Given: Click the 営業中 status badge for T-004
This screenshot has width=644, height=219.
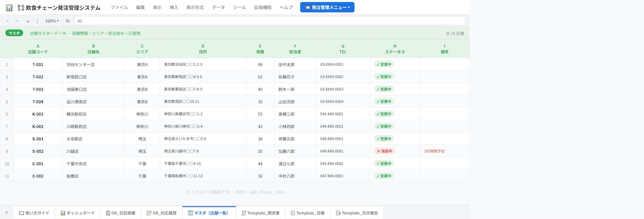Looking at the screenshot, I should 384,101.
